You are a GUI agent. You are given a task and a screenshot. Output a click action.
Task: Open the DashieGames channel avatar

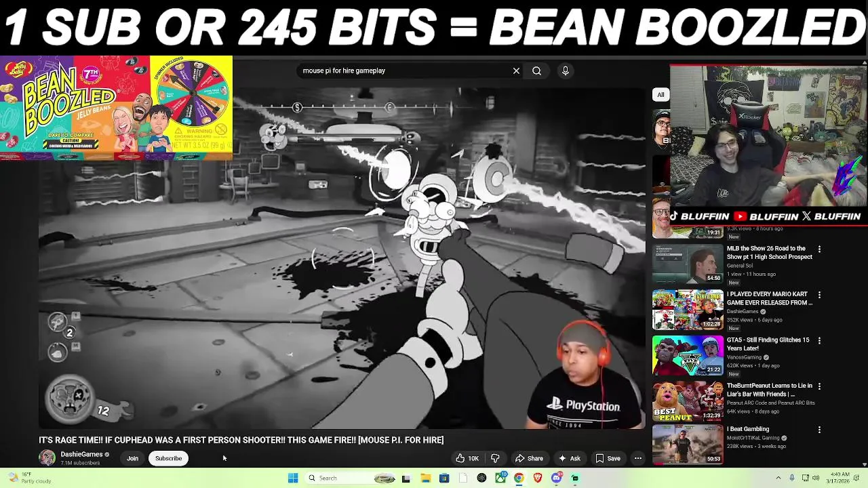(x=47, y=457)
